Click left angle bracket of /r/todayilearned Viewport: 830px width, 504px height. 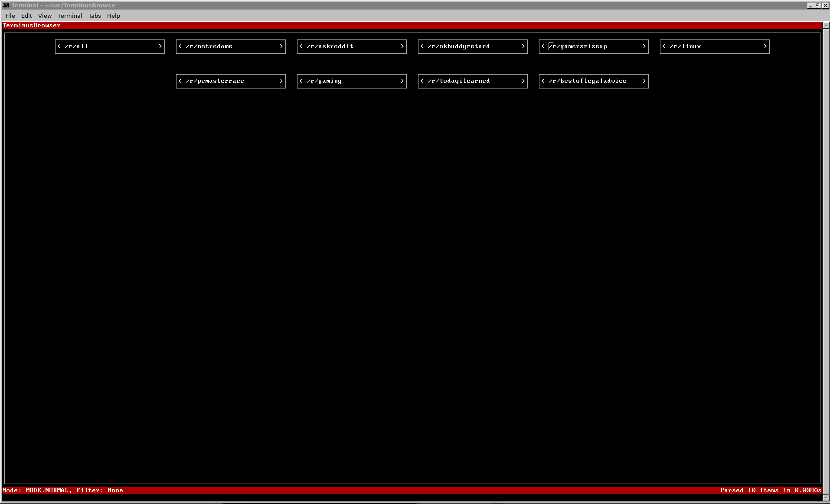pyautogui.click(x=422, y=81)
